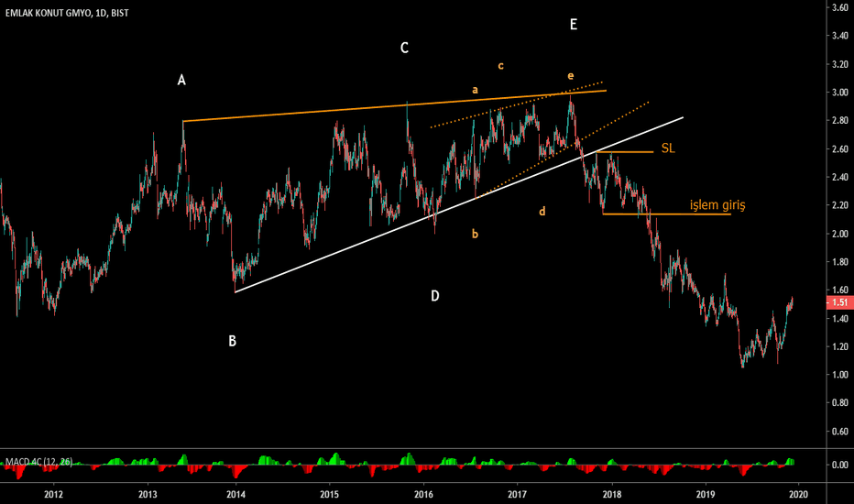Click the 3.00 price axis label
The image size is (854, 504).
pyautogui.click(x=840, y=92)
